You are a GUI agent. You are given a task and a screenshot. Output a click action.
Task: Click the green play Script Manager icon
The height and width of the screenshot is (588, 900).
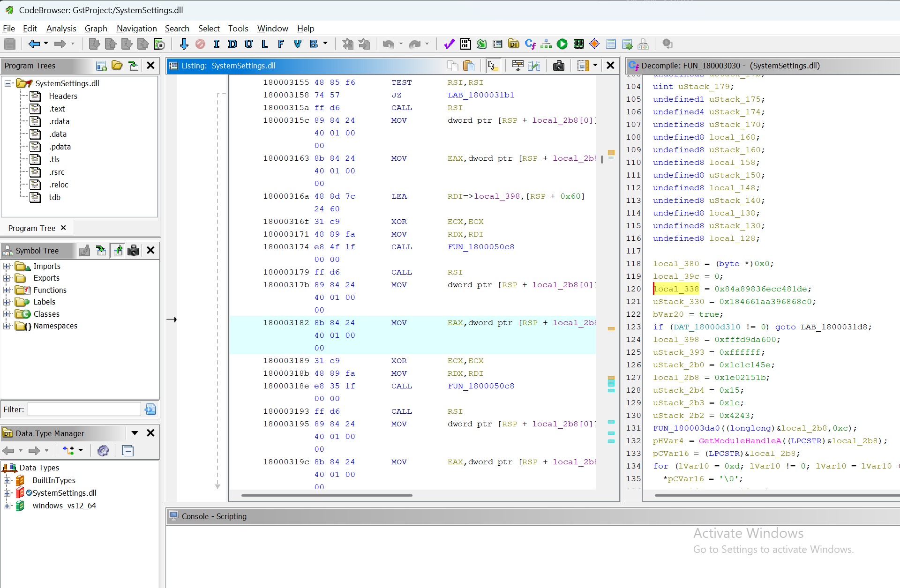click(562, 44)
